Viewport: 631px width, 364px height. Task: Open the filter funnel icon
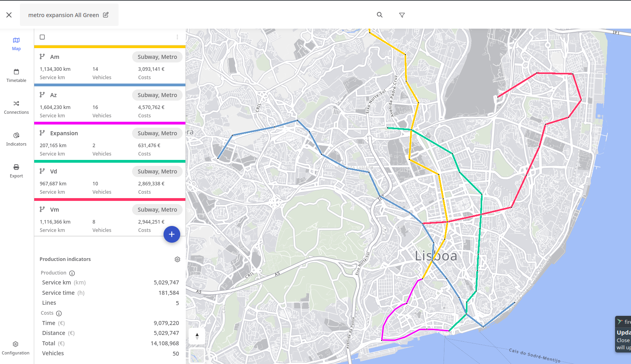click(x=402, y=15)
